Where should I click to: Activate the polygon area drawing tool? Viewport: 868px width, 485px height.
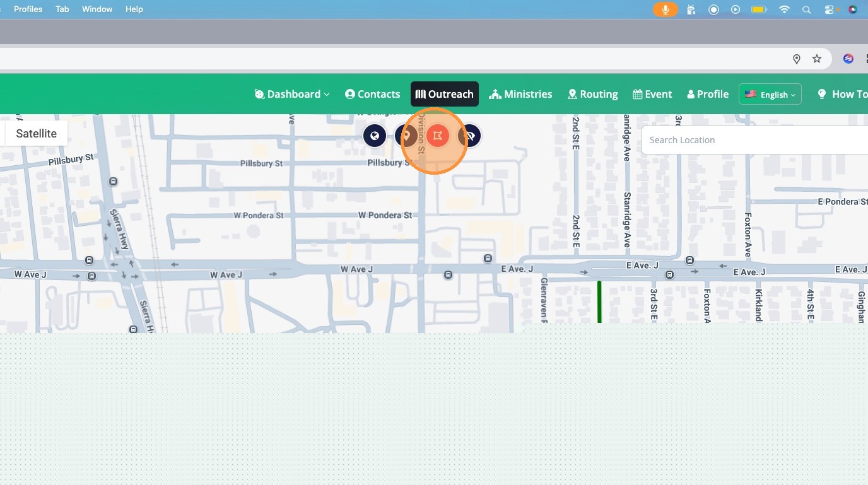pos(438,136)
